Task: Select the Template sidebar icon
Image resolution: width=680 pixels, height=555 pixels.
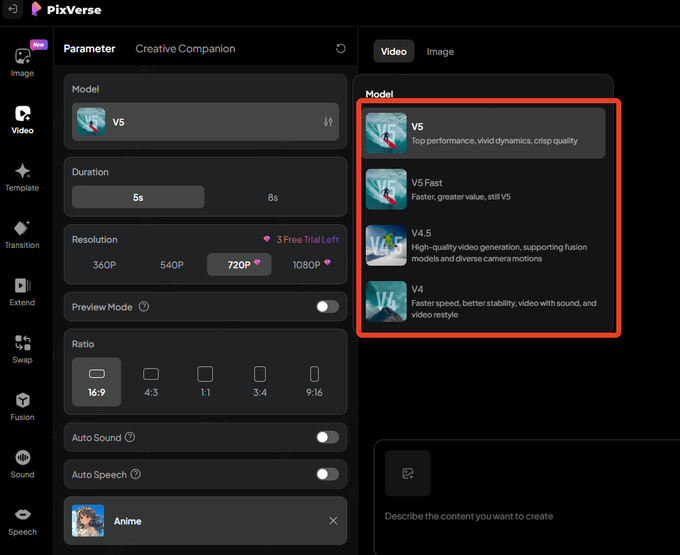Action: pos(22,177)
